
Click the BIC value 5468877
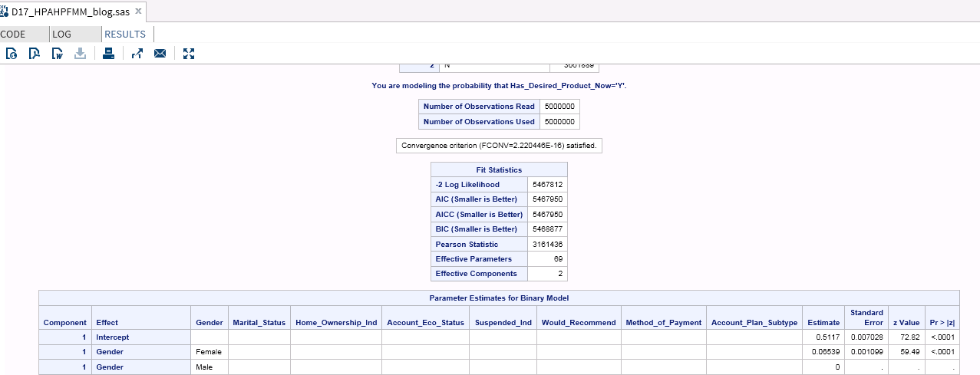[x=547, y=229]
